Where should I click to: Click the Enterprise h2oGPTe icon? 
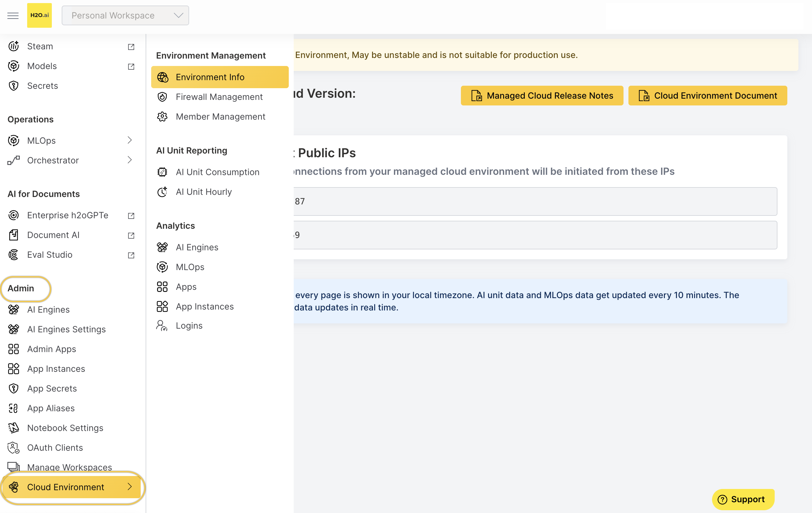(x=14, y=215)
